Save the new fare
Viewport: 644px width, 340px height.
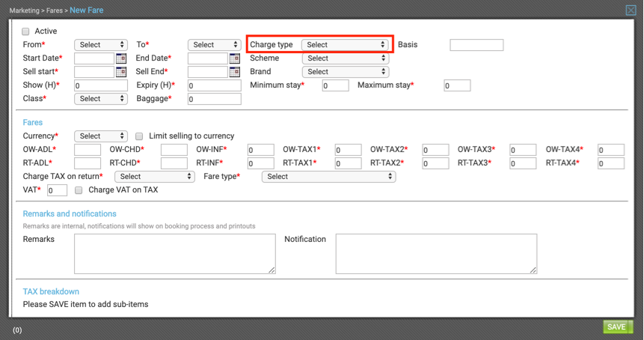point(618,327)
